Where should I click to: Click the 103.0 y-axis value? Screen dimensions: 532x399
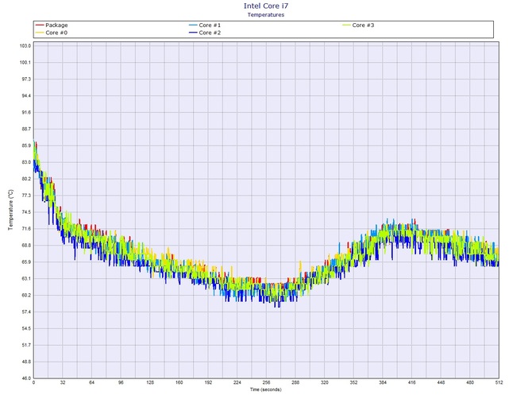25,46
